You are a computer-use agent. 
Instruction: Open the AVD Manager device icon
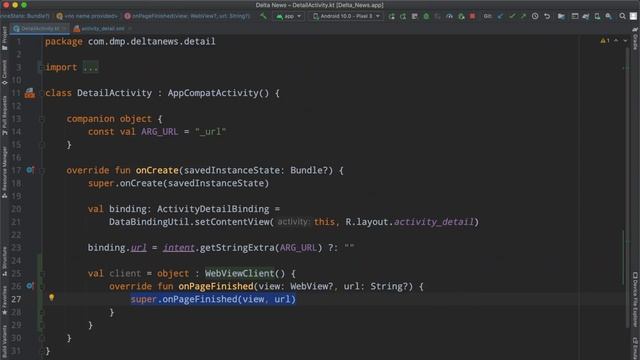point(597,16)
